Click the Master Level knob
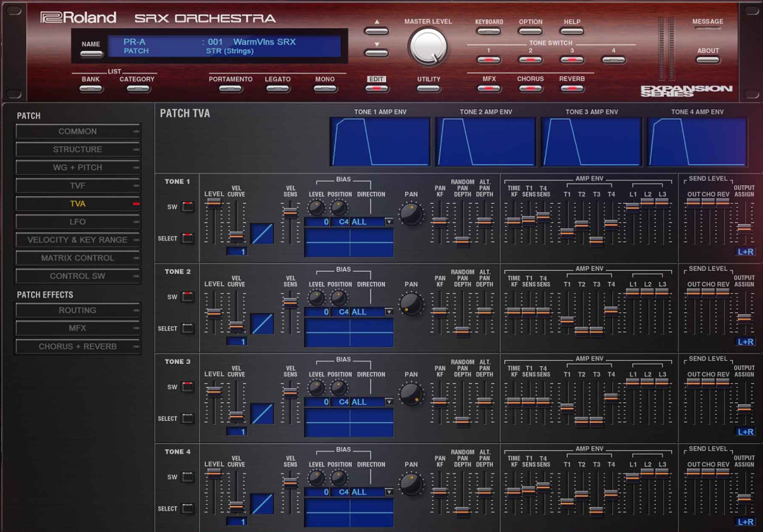The image size is (763, 532). point(428,46)
